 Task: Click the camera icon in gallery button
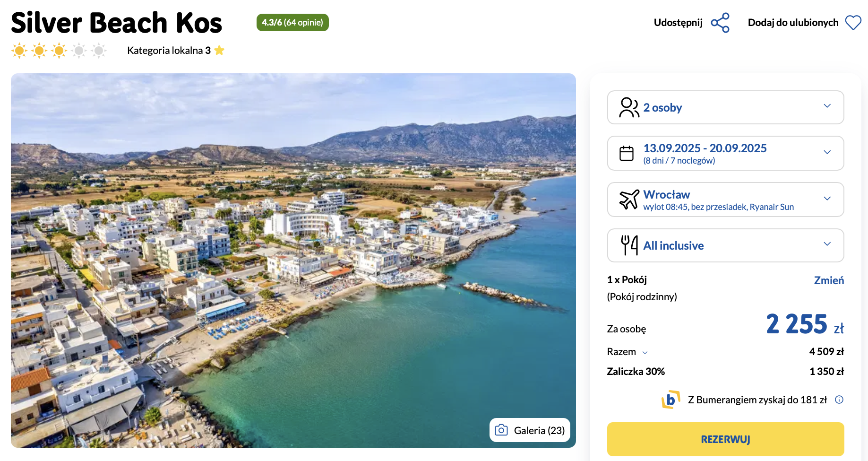[x=501, y=430]
